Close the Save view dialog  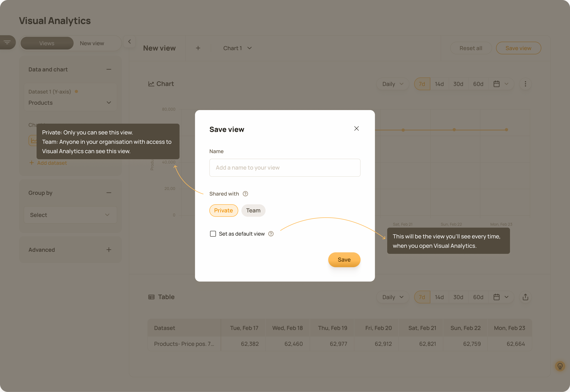(x=356, y=128)
